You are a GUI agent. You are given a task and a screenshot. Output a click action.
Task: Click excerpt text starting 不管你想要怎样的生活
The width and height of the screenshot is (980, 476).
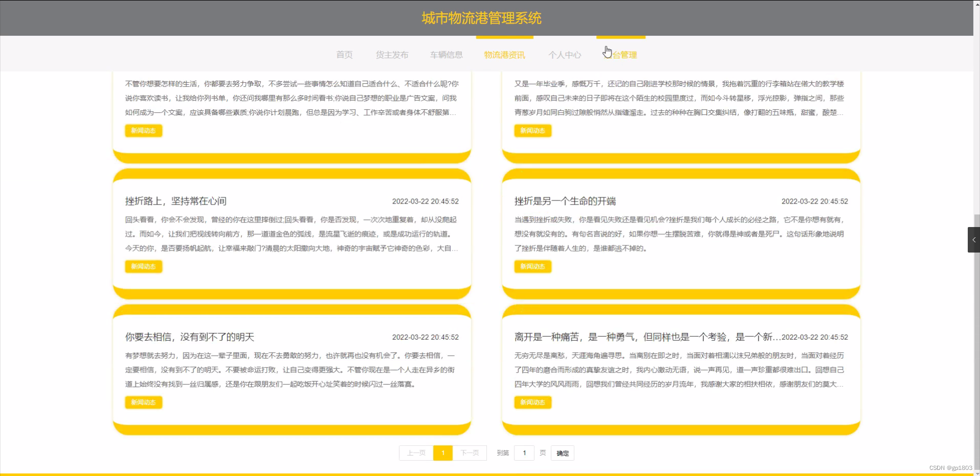click(291, 98)
